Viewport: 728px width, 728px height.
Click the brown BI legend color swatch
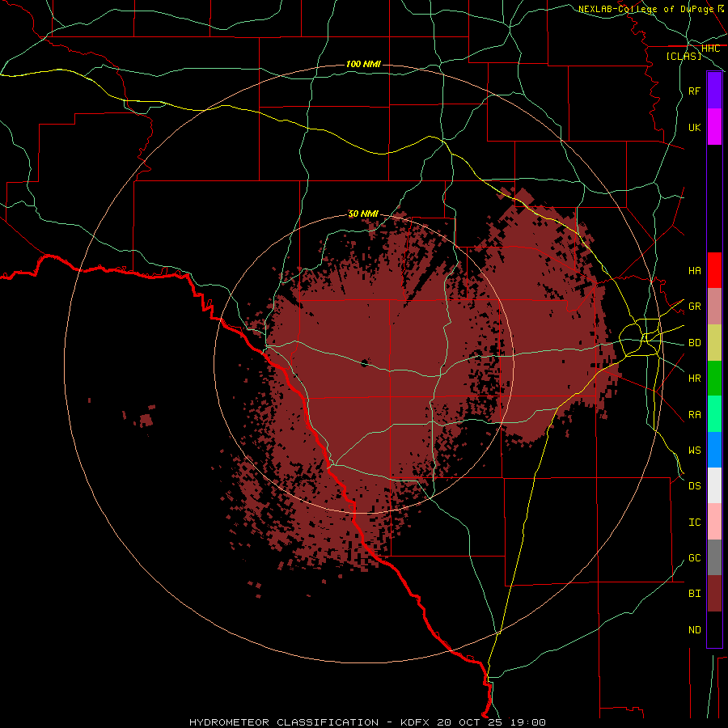(x=714, y=594)
